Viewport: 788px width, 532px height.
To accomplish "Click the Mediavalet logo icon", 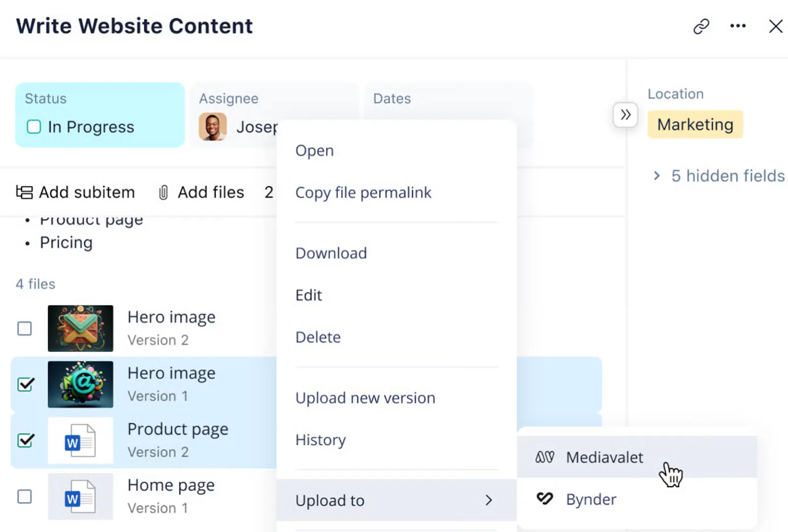I will point(545,457).
